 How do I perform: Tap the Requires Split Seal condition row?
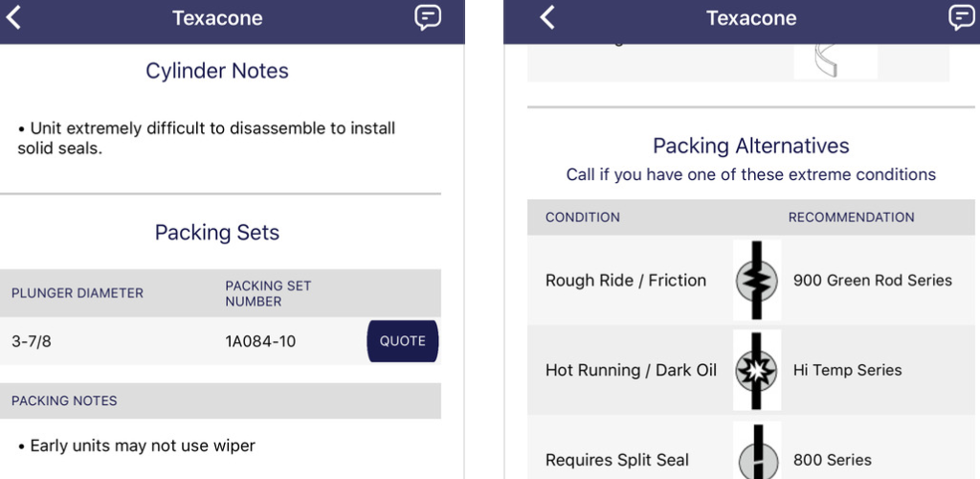click(750, 447)
